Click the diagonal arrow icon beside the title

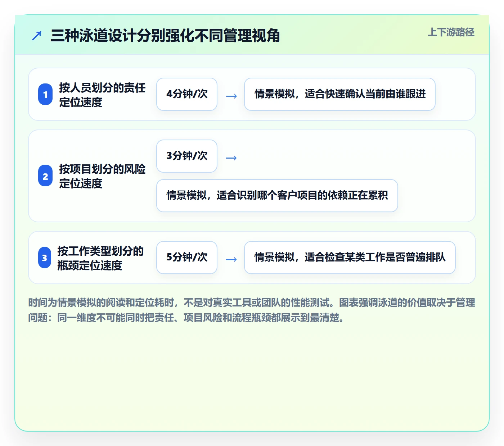(37, 36)
